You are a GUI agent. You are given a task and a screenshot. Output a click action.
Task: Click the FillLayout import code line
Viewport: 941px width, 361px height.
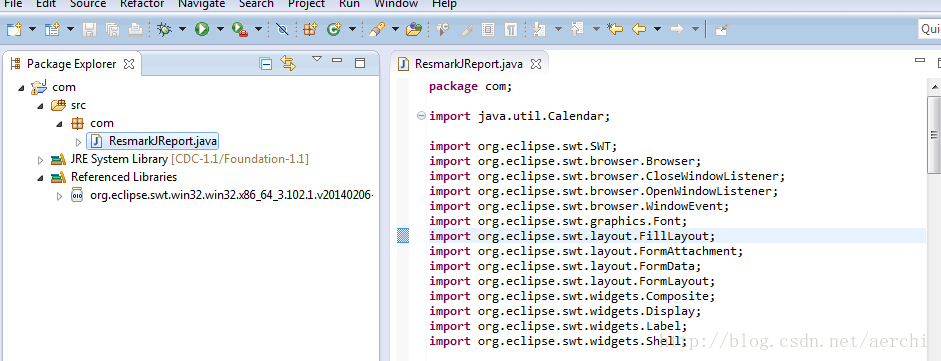point(573,236)
